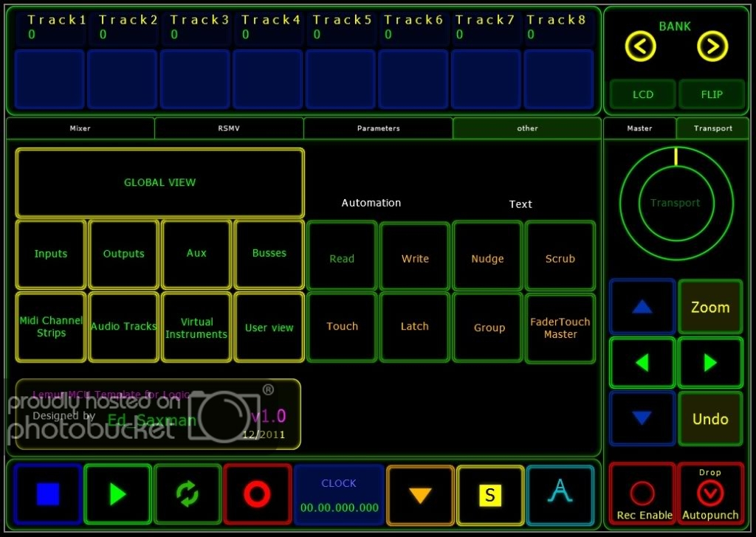Click the blue pad under Track3
Viewport: 756px width, 537px height.
(x=195, y=79)
